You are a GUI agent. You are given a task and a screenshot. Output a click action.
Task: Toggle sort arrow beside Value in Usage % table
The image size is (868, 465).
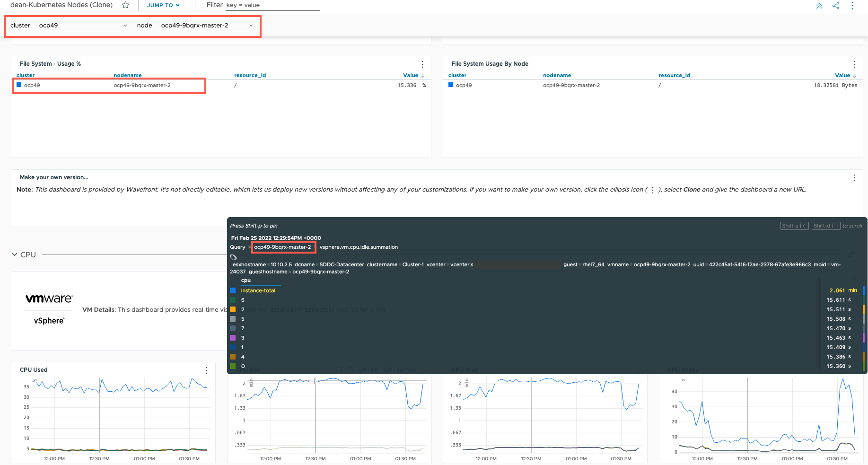pos(423,76)
